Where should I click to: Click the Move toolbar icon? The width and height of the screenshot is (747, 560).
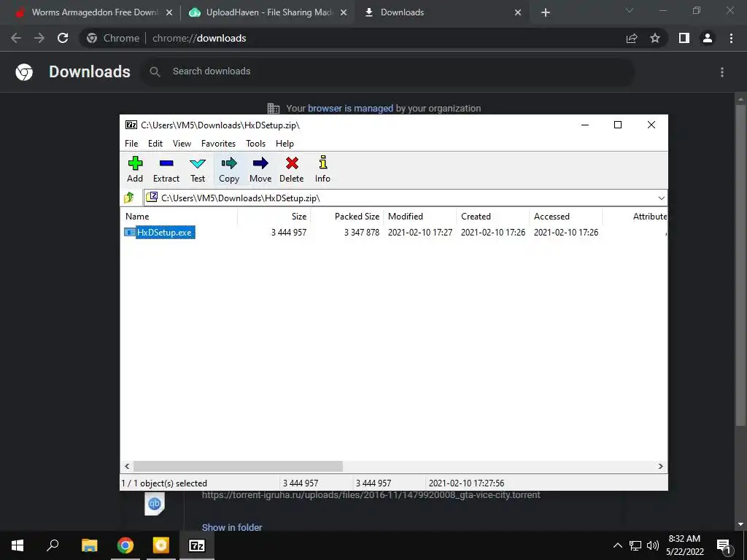coord(260,169)
